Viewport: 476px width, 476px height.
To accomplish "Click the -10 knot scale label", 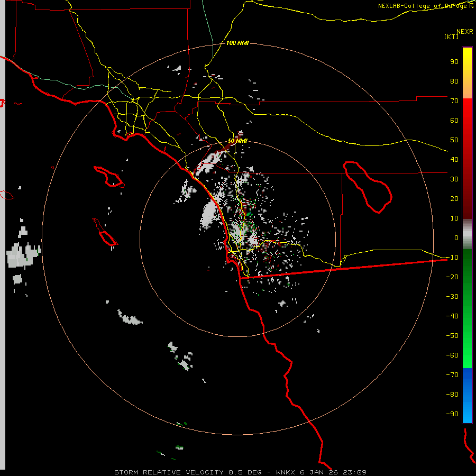I will (452, 258).
